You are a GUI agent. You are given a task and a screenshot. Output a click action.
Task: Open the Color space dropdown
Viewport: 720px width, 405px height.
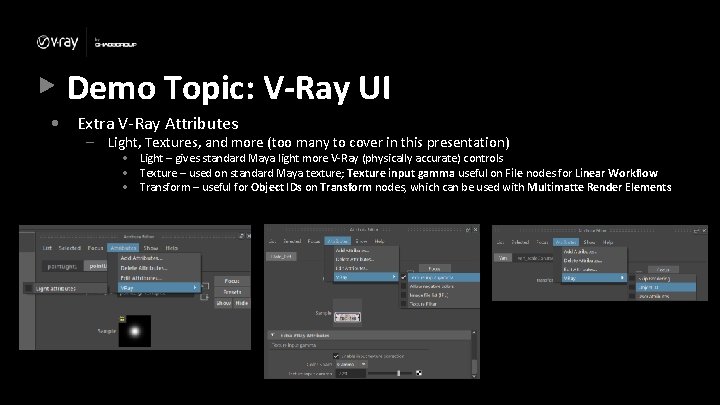coord(351,364)
